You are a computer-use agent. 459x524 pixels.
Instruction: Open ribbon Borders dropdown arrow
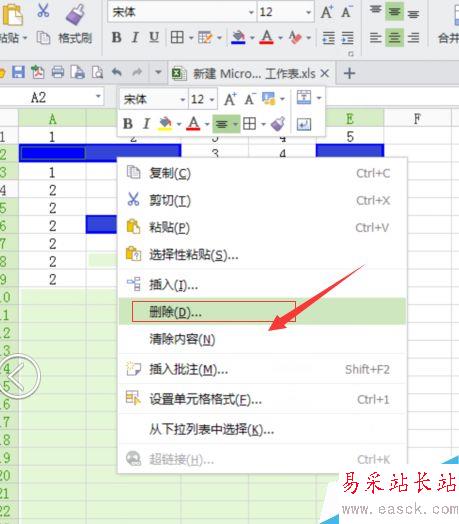(x=191, y=38)
